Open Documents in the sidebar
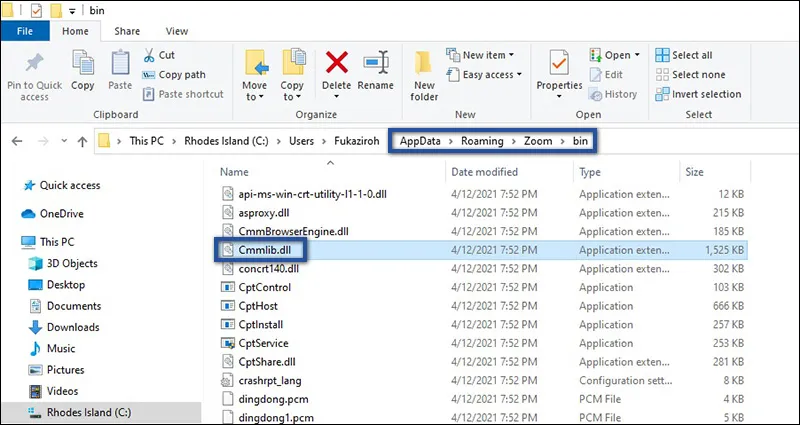 pos(65,306)
